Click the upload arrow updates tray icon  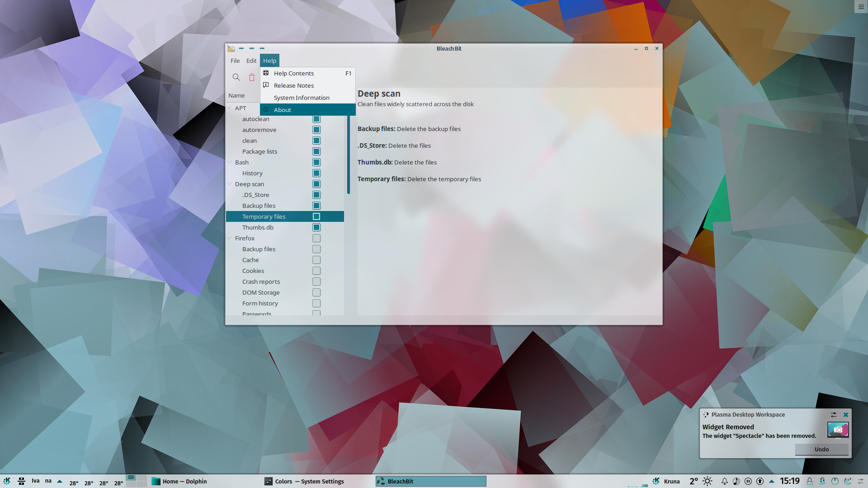coord(760,481)
